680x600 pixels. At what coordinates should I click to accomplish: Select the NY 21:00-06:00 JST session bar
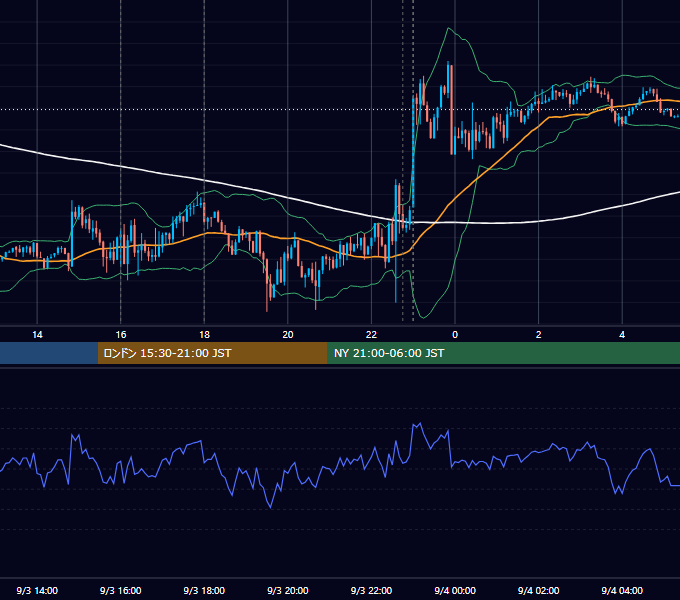pyautogui.click(x=503, y=353)
